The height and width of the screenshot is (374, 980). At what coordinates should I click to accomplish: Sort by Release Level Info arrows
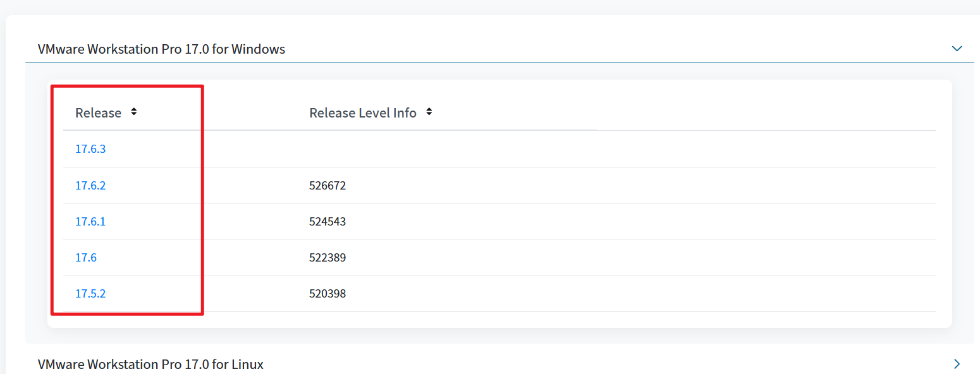[429, 112]
